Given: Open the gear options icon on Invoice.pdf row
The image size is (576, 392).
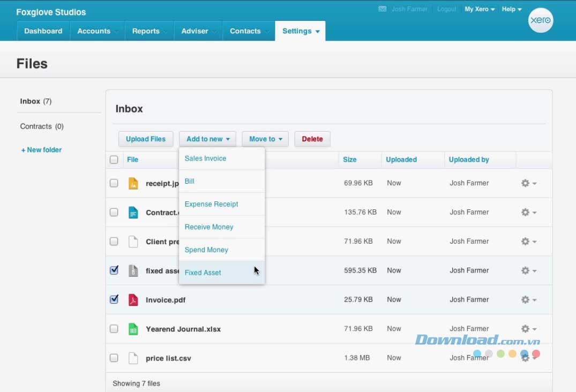Looking at the screenshot, I should pos(525,299).
